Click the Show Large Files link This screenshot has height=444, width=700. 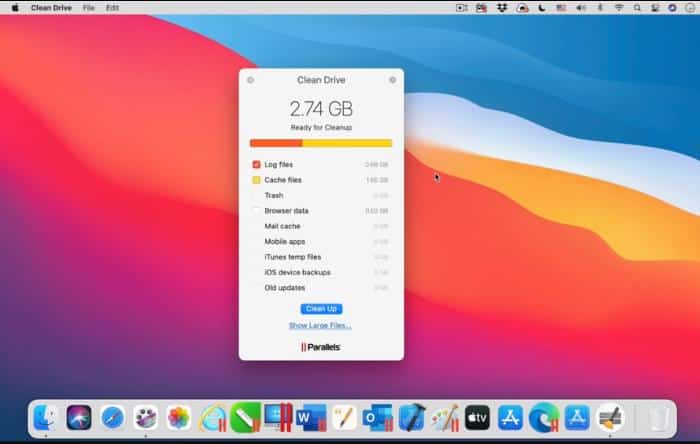coord(320,326)
